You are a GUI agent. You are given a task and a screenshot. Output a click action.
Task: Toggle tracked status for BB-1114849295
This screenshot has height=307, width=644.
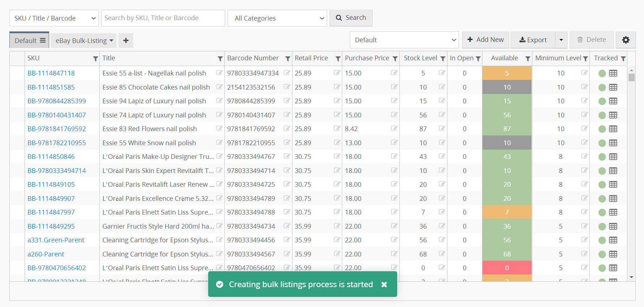pos(602,226)
